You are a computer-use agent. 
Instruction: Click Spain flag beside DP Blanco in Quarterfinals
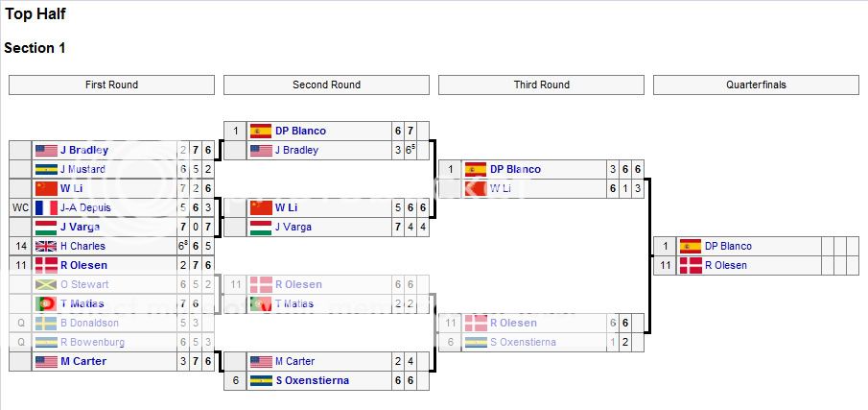pyautogui.click(x=691, y=246)
